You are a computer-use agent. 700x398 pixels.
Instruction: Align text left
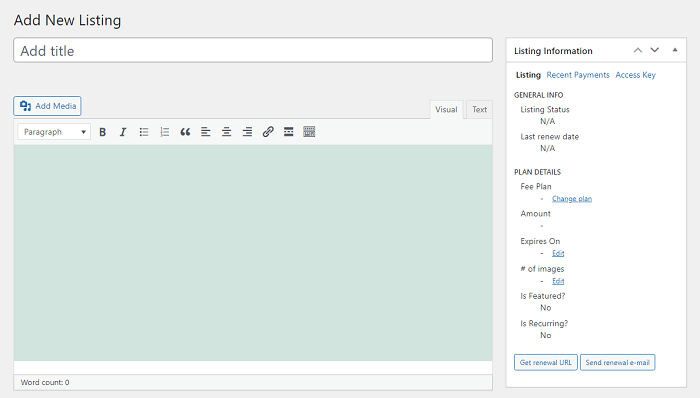(x=206, y=132)
